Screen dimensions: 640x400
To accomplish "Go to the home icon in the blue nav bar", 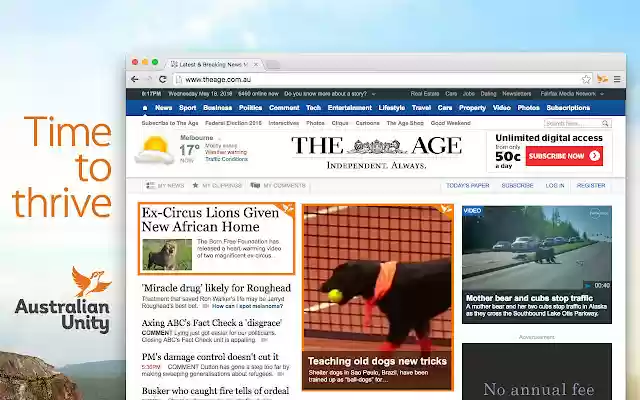I will point(145,108).
